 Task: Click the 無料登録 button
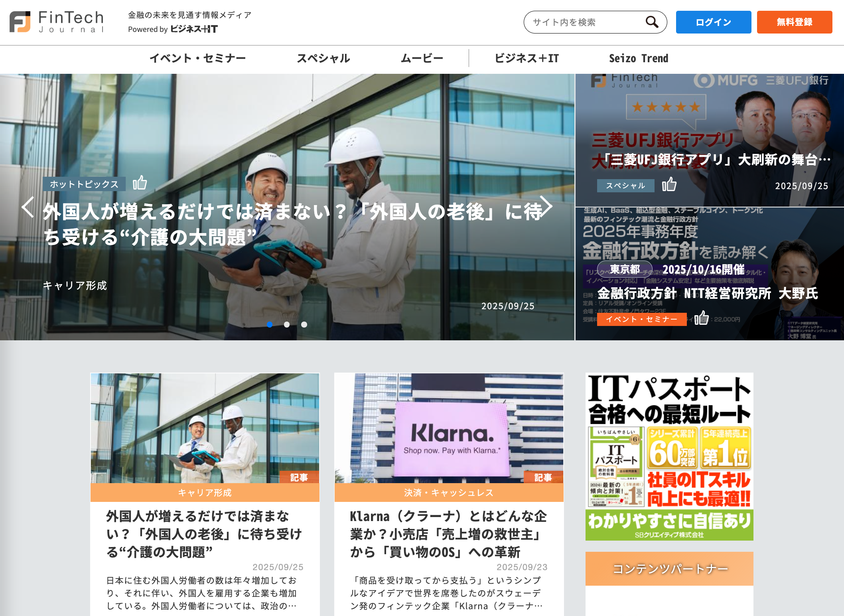tap(794, 22)
